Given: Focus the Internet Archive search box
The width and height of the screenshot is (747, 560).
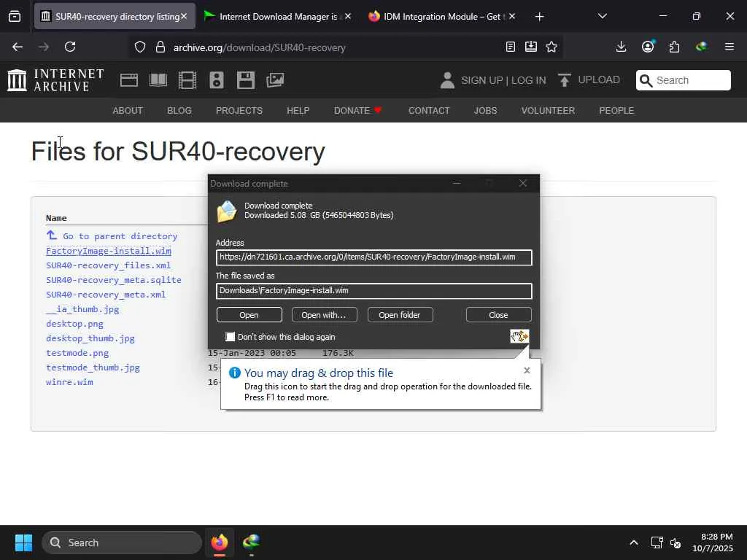Looking at the screenshot, I should (x=683, y=80).
